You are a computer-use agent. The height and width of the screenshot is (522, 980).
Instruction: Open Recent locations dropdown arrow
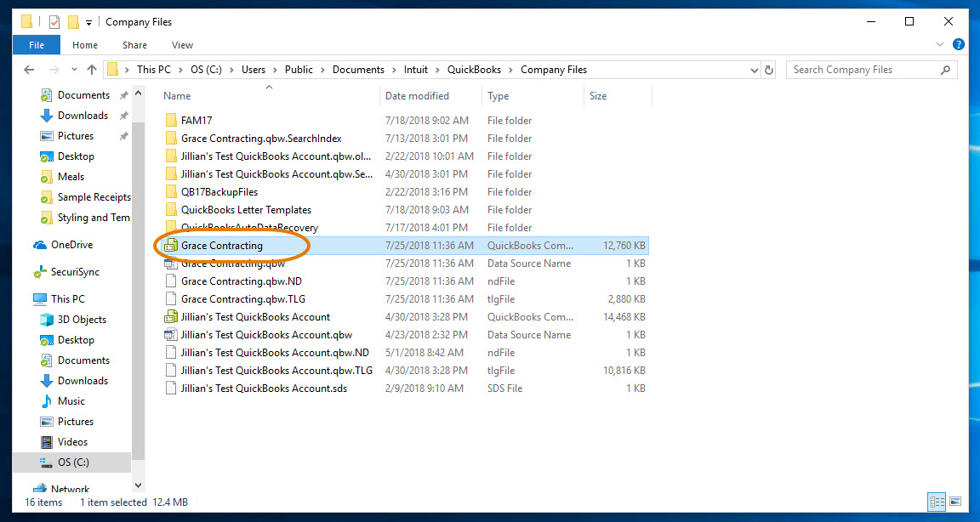click(x=74, y=70)
